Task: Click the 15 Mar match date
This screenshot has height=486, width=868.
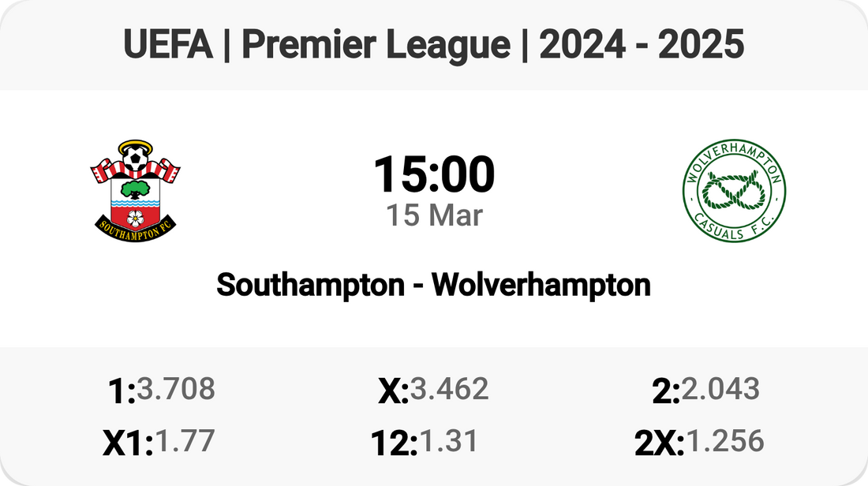Action: 434,215
